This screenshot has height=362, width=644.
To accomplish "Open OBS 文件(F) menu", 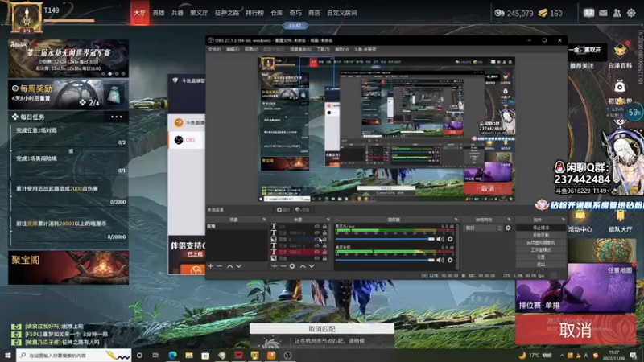I will tap(214, 50).
